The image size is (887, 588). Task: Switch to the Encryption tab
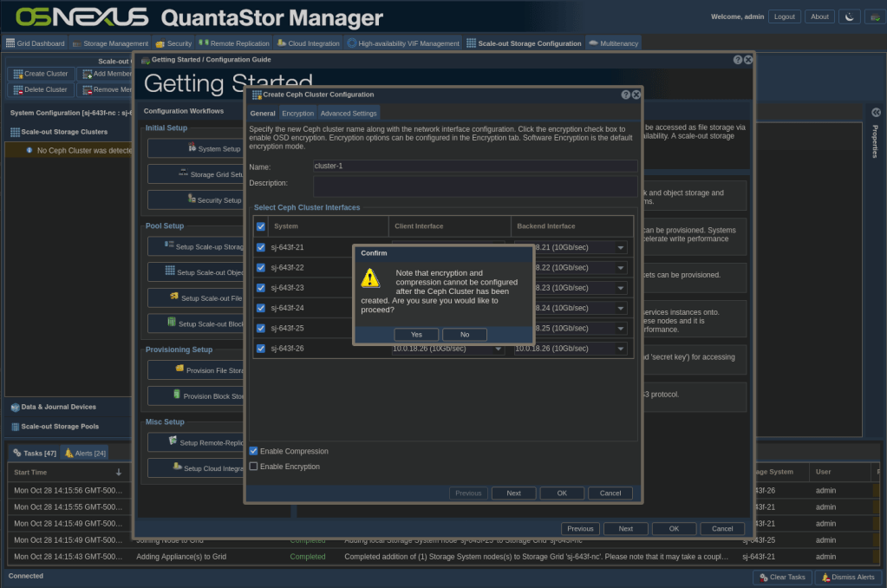[x=297, y=113]
